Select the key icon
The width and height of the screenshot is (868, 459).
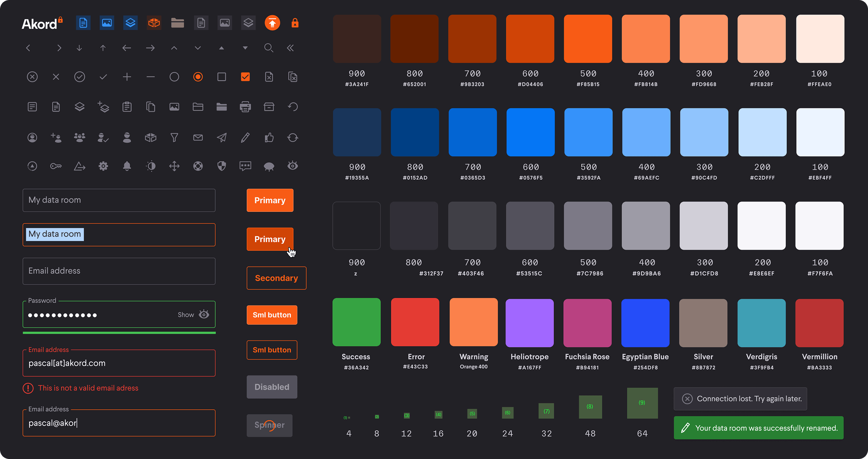pos(56,166)
